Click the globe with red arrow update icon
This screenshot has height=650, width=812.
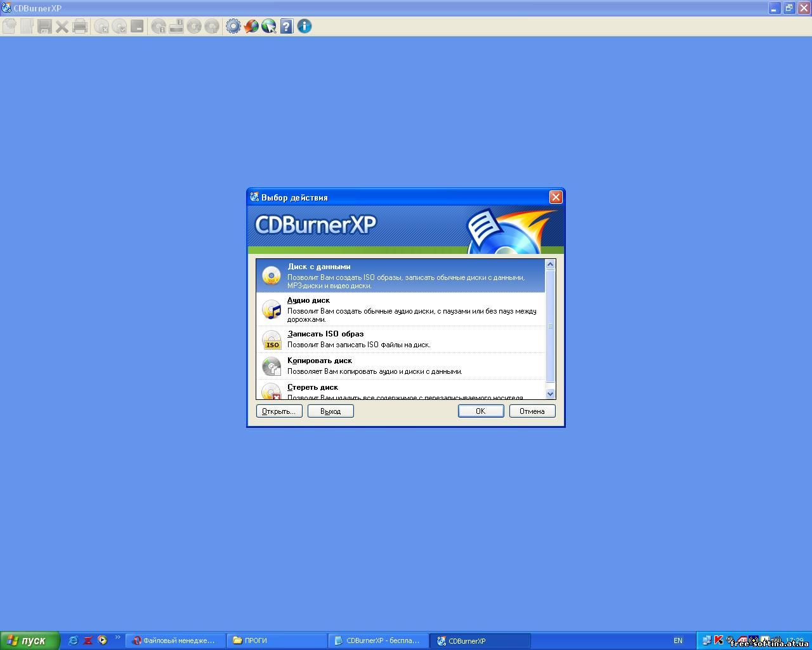click(x=251, y=26)
